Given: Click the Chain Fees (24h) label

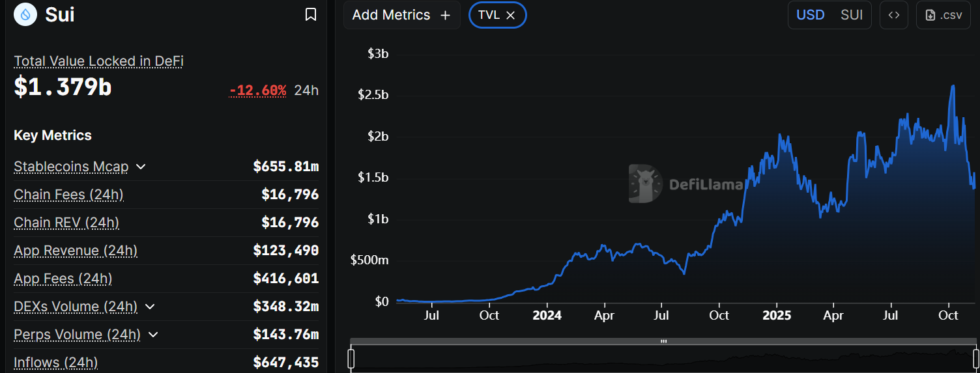Looking at the screenshot, I should 68,195.
